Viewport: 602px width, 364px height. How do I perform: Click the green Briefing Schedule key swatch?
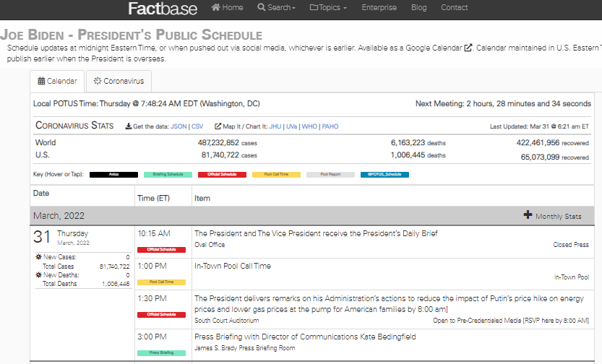(168, 175)
